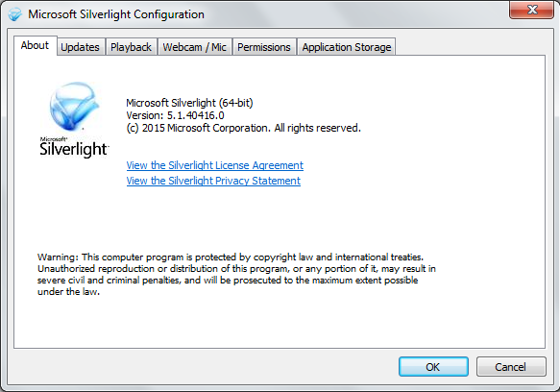560x392 pixels.
Task: View the Silverlight Privacy Statement link
Action: [213, 181]
